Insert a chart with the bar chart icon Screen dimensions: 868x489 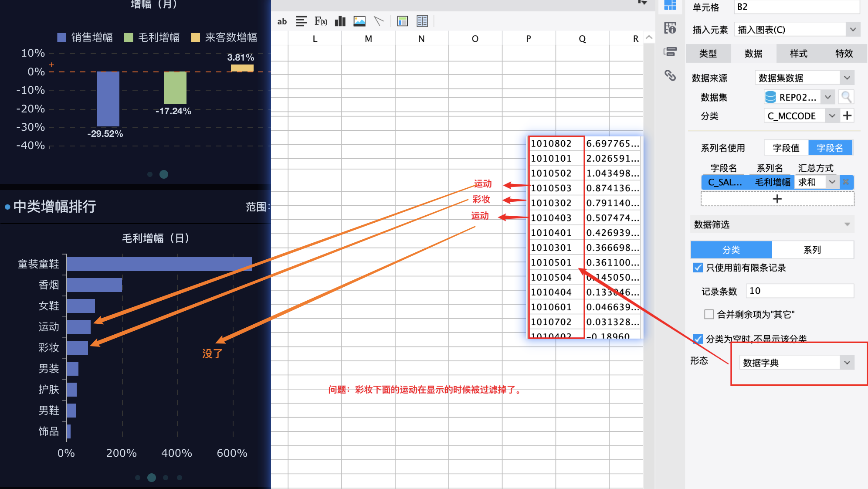coord(340,21)
